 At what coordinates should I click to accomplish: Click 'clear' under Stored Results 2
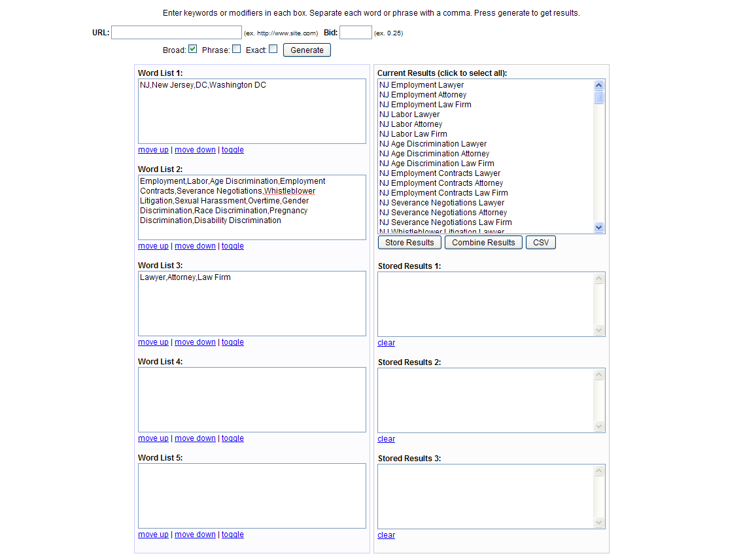point(386,439)
